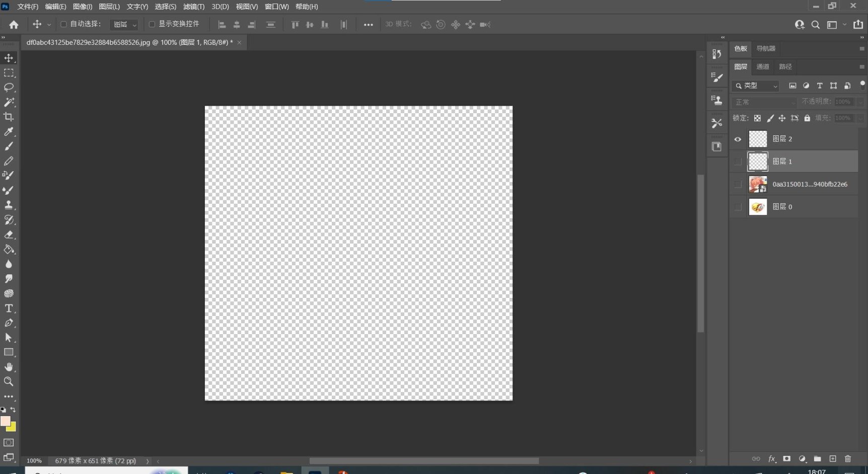Viewport: 868px width, 474px height.
Task: Delete layer with the trash icon
Action: coord(848,458)
